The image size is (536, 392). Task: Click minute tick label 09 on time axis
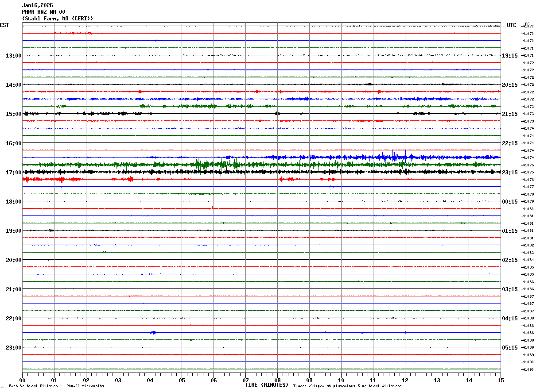click(x=309, y=380)
